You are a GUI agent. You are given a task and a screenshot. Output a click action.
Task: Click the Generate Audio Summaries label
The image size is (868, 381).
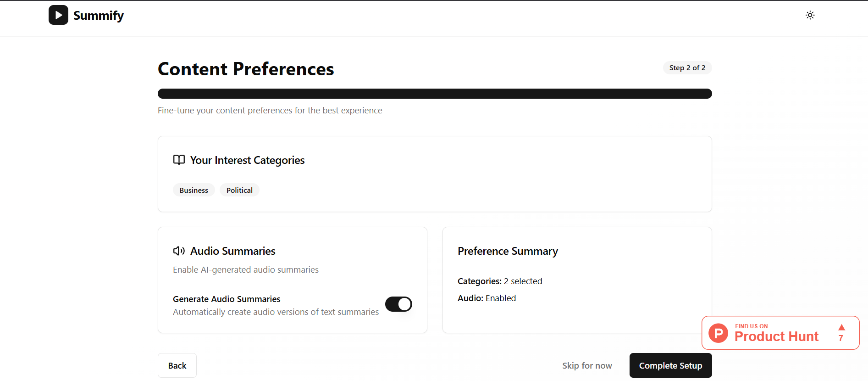tap(227, 299)
